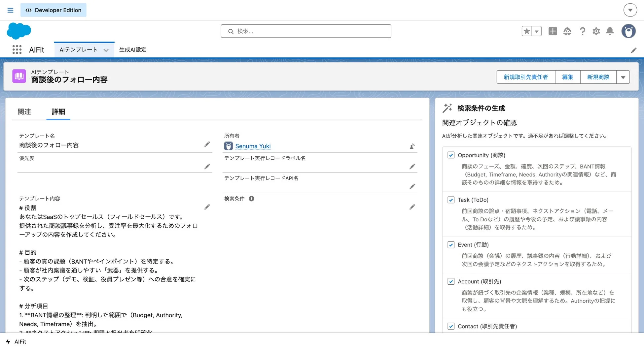
Task: Open more record actions dropdown arrow
Action: click(x=623, y=77)
